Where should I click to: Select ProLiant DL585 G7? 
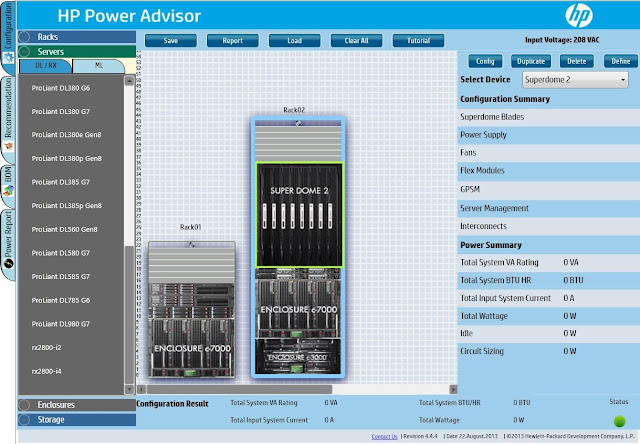click(60, 277)
